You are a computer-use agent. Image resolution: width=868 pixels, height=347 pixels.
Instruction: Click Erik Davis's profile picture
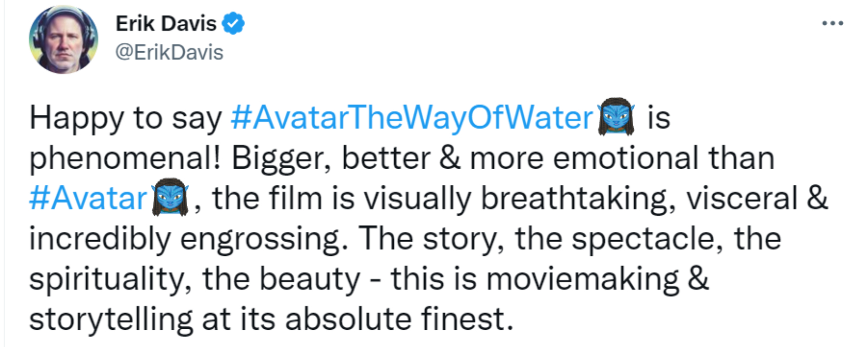coord(63,40)
